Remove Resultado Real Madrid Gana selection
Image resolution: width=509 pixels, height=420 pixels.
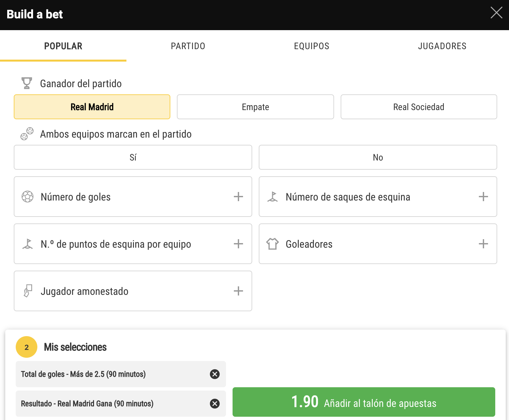coord(215,404)
